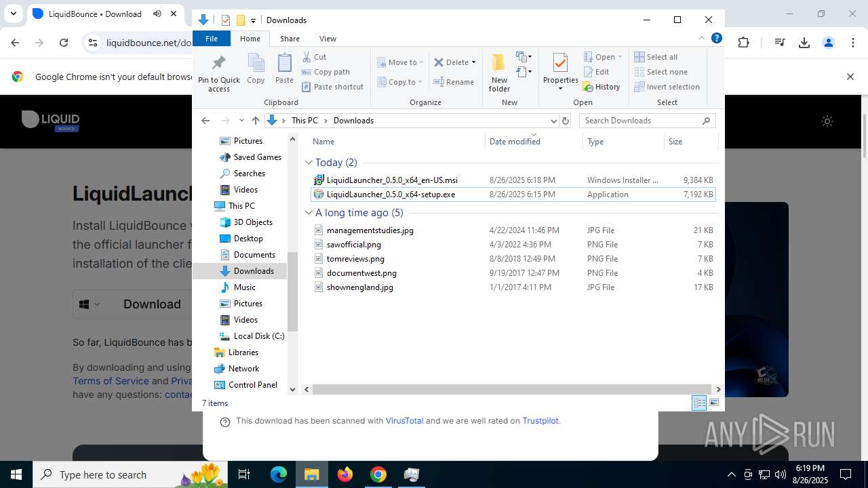Select LiquidLauncher_0.5.0_x64-setup.exe file

coord(513,195)
